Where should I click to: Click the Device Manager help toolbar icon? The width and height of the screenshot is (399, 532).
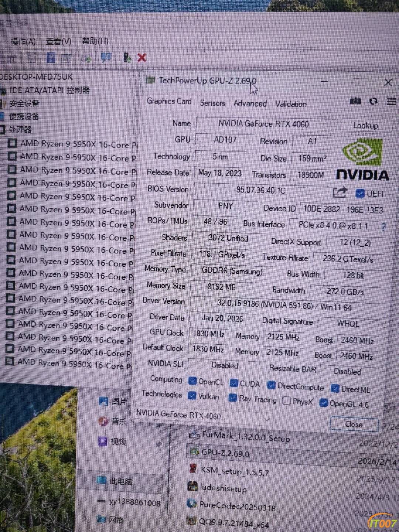51,57
